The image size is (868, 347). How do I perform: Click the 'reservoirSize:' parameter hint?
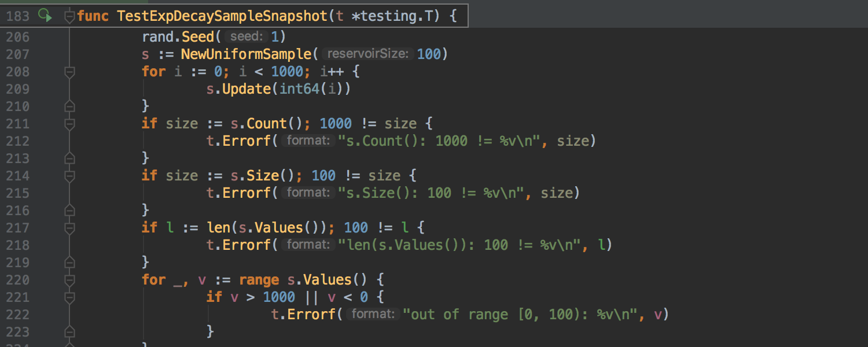tap(368, 54)
